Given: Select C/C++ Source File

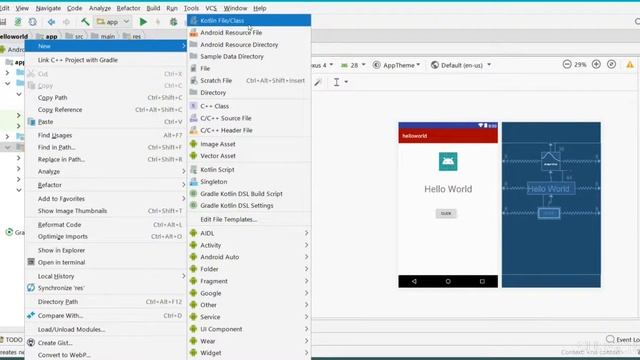Looking at the screenshot, I should click(249, 118).
